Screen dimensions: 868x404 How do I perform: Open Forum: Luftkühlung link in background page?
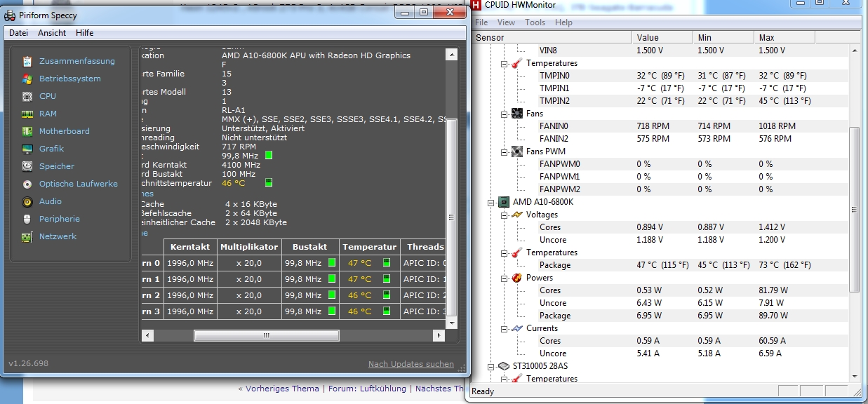coord(367,389)
